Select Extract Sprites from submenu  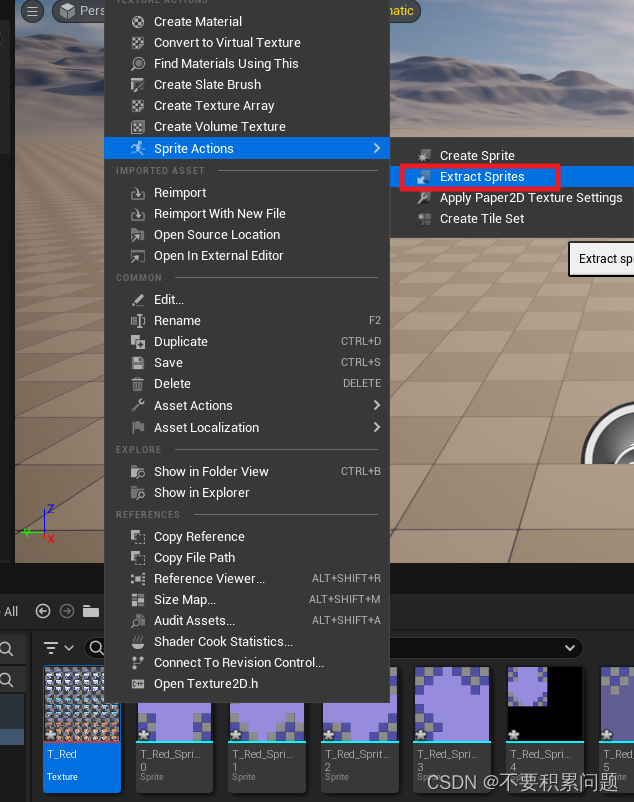coord(512,176)
